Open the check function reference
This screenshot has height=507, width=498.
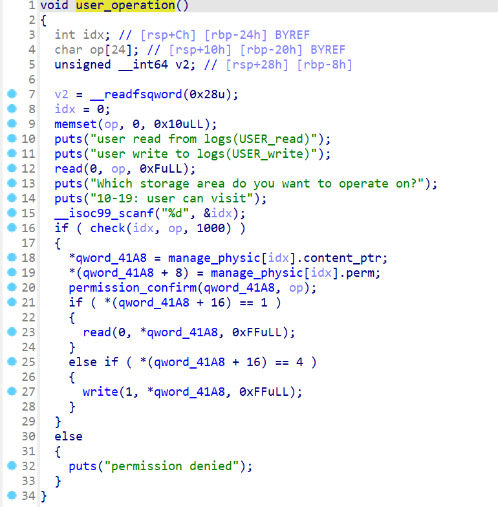pos(107,228)
